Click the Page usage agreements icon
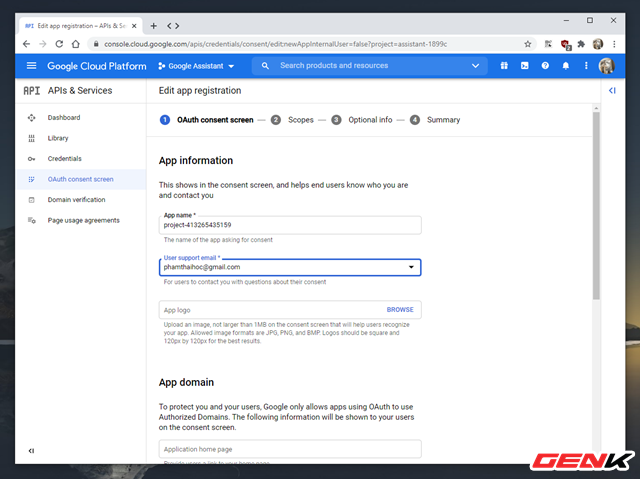640x479 pixels. tap(31, 220)
